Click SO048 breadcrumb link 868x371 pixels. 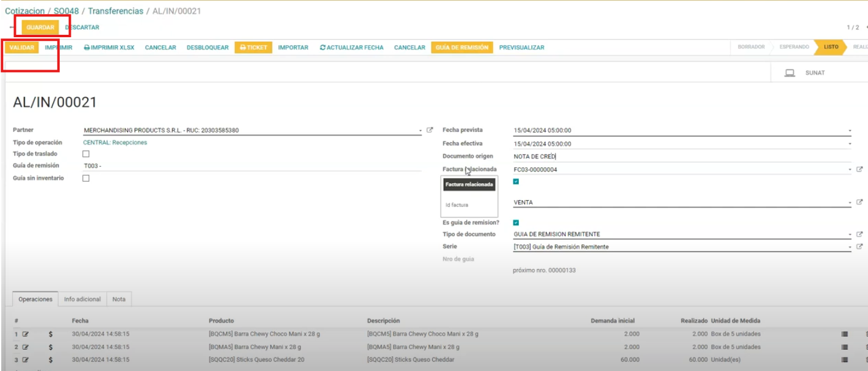pyautogui.click(x=66, y=11)
